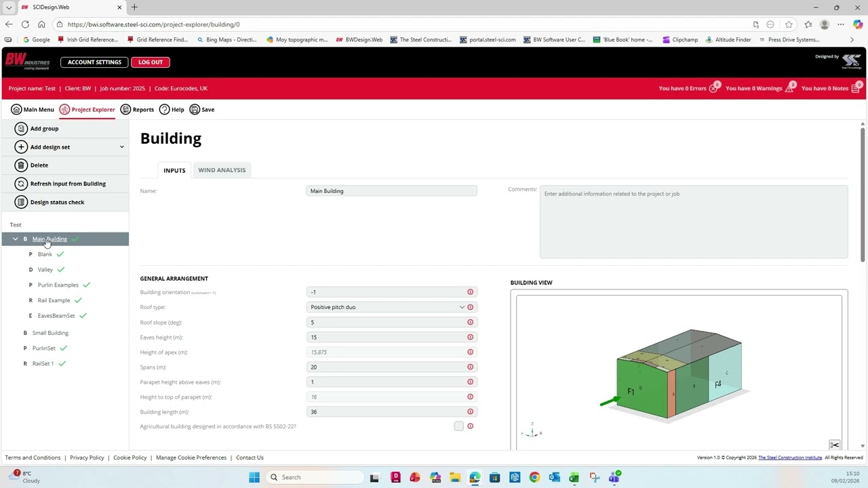868x488 pixels.
Task: Open the warnings counter icon
Action: coord(790,87)
